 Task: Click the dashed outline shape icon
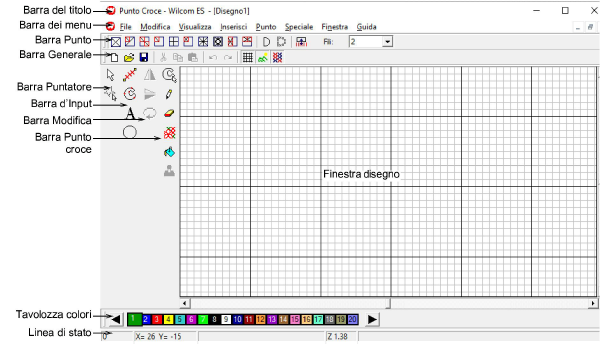coord(281,42)
